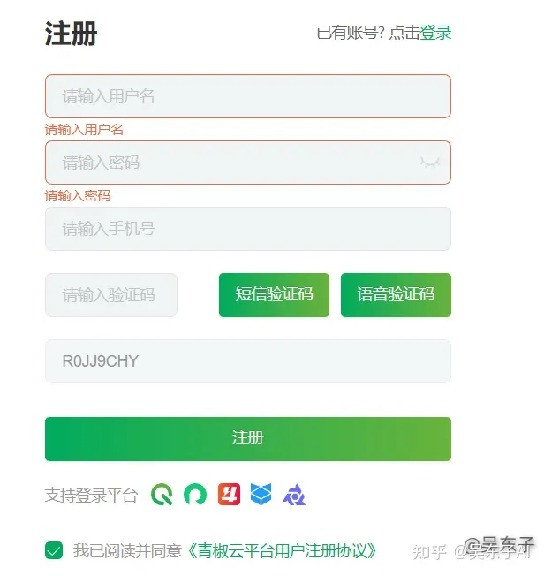Open the 青椒云平台用户注册协议 agreement link

click(x=282, y=550)
